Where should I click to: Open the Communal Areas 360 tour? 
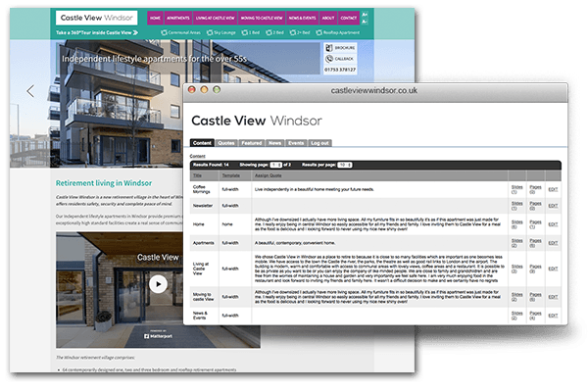point(180,32)
